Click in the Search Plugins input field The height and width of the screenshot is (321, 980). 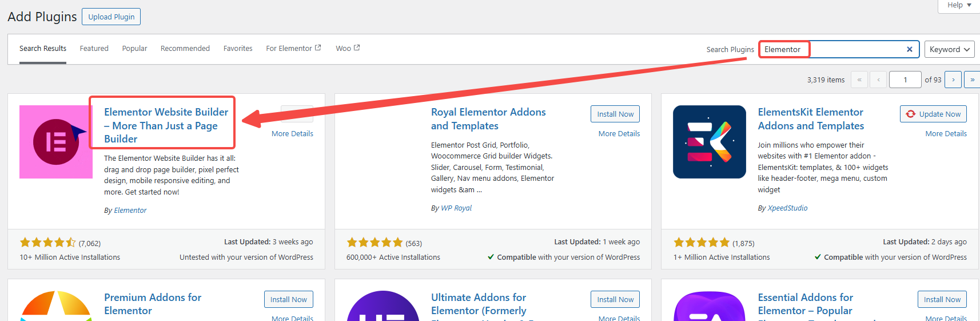(x=839, y=49)
